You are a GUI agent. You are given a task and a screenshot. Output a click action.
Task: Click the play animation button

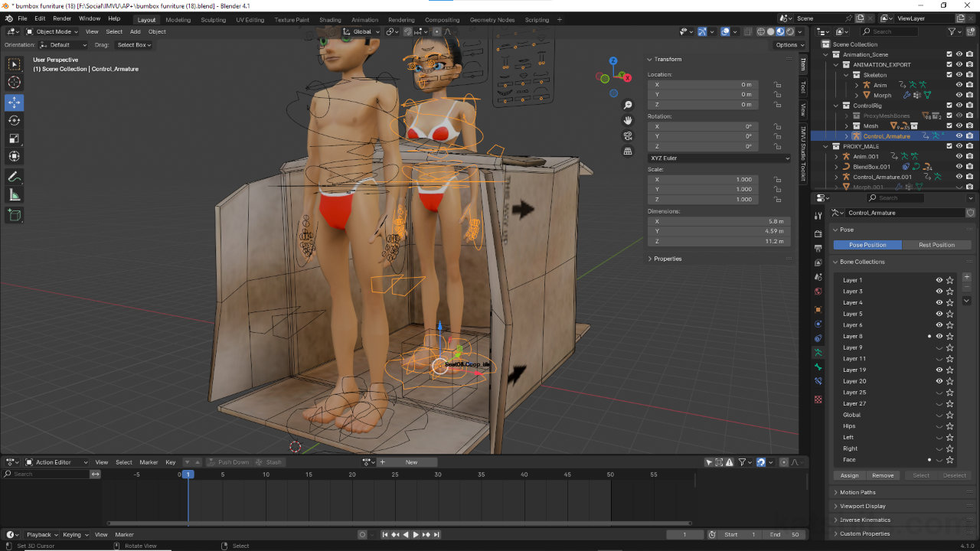(x=416, y=534)
